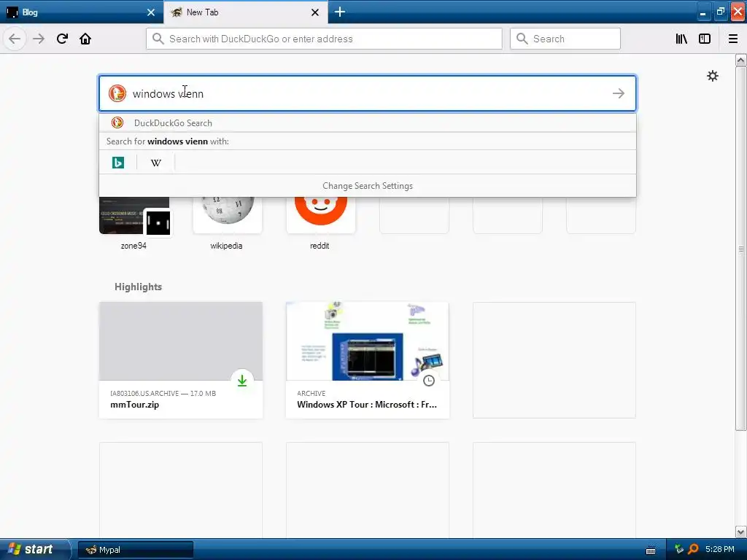The width and height of the screenshot is (747, 560).
Task: Click the Windows XP Tour title text
Action: click(x=367, y=404)
